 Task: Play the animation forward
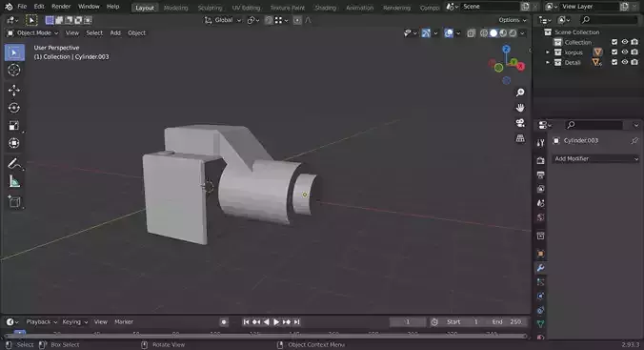276,322
